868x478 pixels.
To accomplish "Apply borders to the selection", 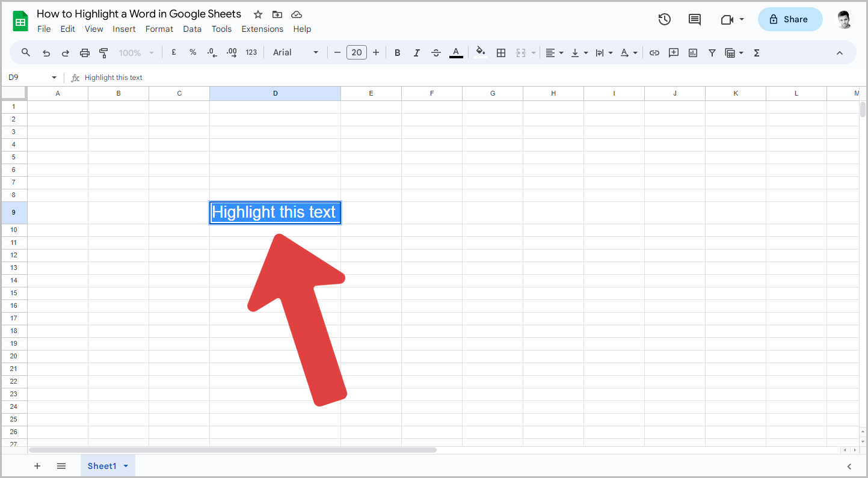I will tap(501, 52).
